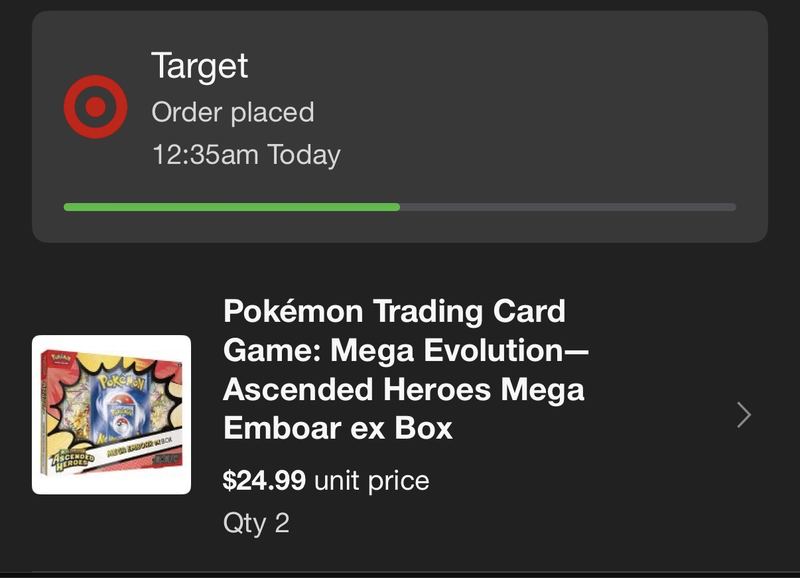Click the 12:35am Today timestamp
Image resolution: width=800 pixels, height=578 pixels.
point(246,155)
